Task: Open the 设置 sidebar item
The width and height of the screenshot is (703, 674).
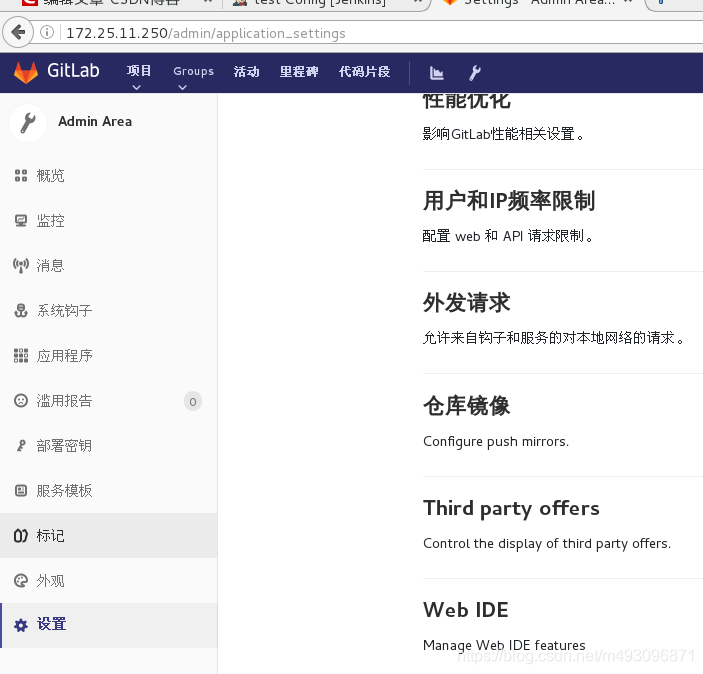Action: coord(108,625)
